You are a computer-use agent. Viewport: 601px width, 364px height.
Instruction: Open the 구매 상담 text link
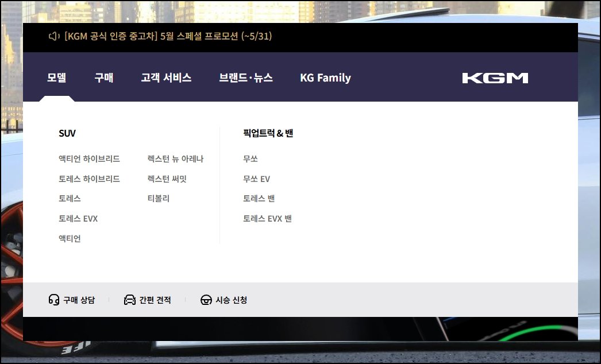[79, 300]
